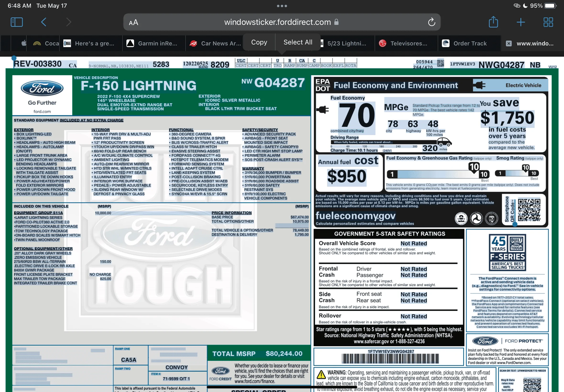Open the AA reader view menu

(x=134, y=22)
